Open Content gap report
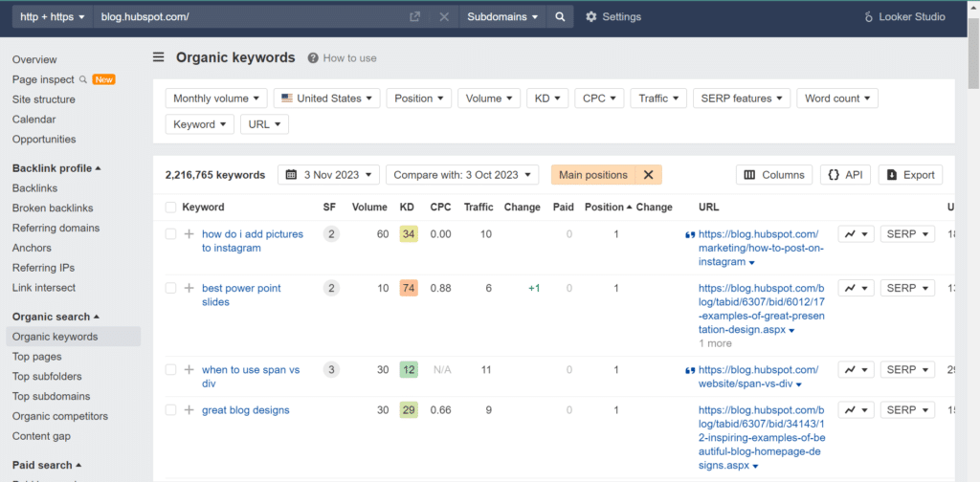The image size is (980, 482). [41, 436]
